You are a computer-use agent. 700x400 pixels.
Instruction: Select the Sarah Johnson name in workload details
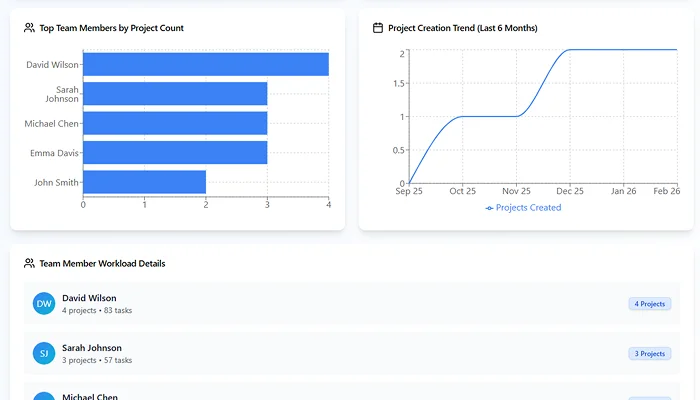coord(92,348)
